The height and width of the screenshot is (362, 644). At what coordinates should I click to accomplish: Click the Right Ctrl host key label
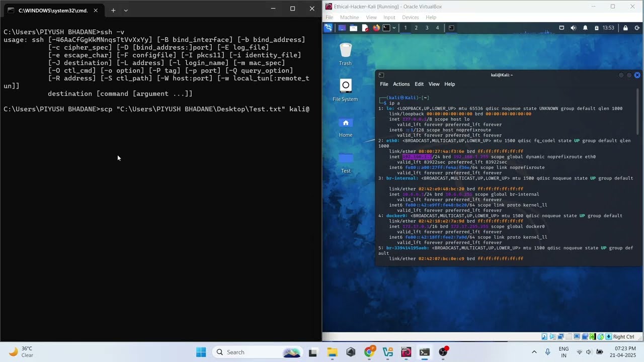623,336
